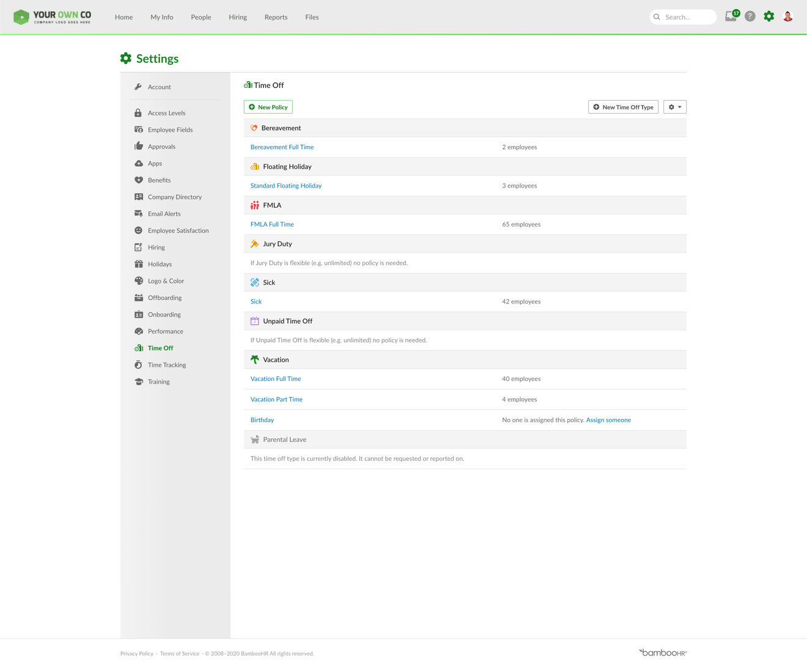Click the Jury Duty gavel icon
The height and width of the screenshot is (672, 807).
tap(255, 244)
